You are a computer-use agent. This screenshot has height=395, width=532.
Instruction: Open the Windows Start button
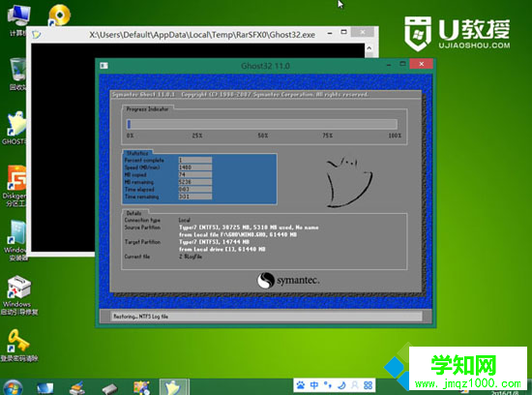tap(13, 387)
